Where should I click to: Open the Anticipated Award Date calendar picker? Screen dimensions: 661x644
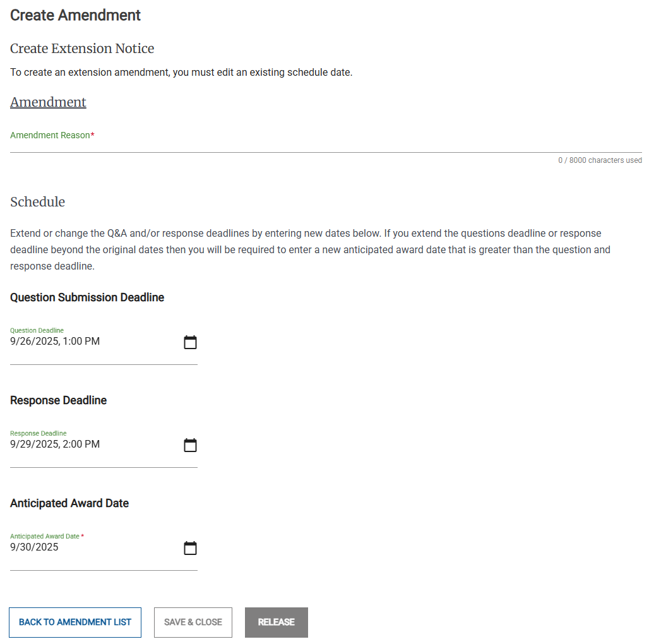tap(190, 547)
